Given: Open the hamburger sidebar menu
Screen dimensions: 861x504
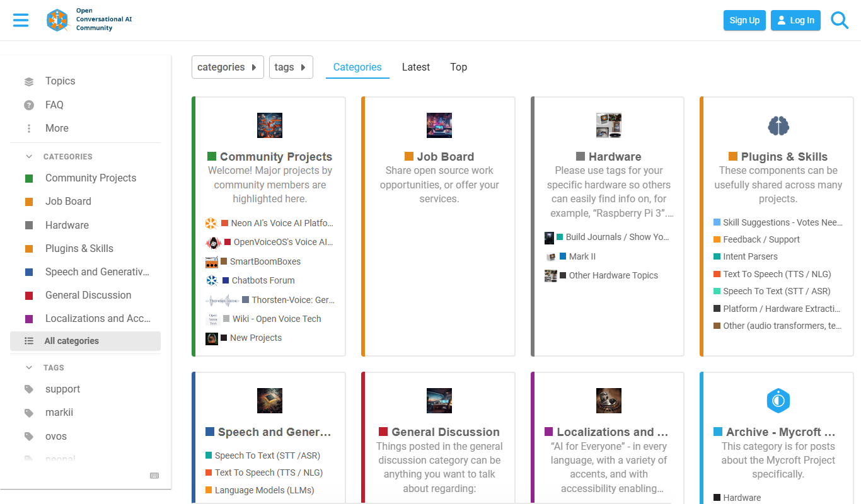Looking at the screenshot, I should [21, 20].
